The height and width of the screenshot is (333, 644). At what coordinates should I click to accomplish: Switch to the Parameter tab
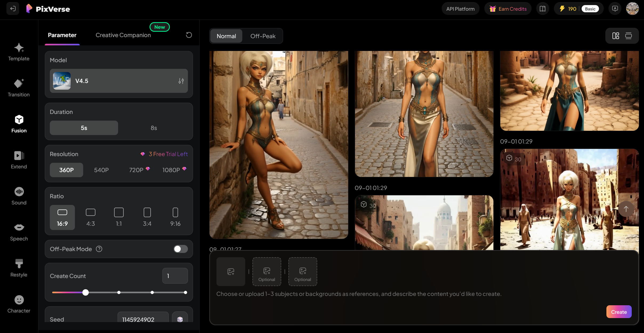point(62,35)
